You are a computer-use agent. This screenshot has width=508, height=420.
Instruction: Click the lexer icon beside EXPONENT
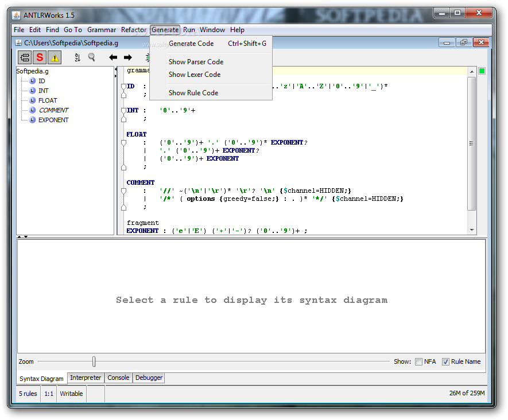32,120
